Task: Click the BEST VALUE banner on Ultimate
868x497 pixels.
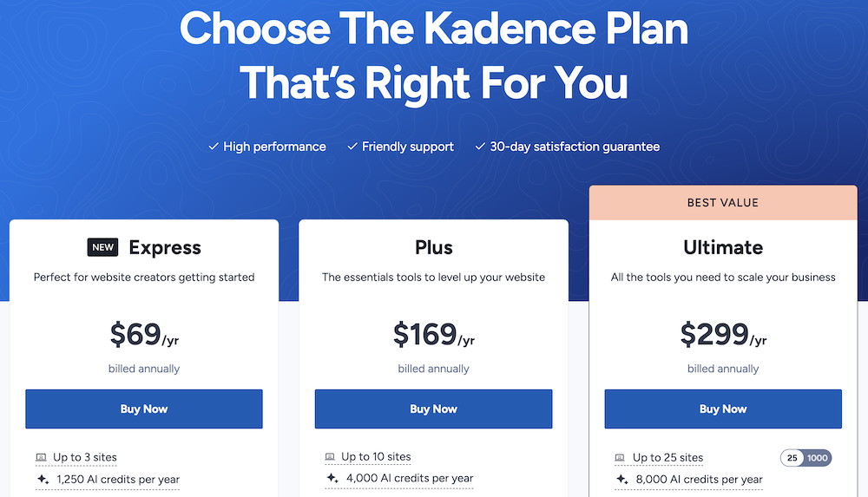Action: click(723, 203)
